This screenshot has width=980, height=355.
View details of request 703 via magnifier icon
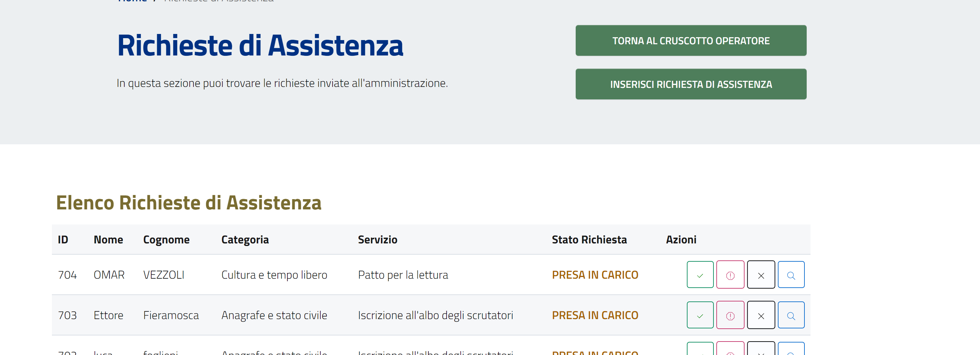(791, 315)
